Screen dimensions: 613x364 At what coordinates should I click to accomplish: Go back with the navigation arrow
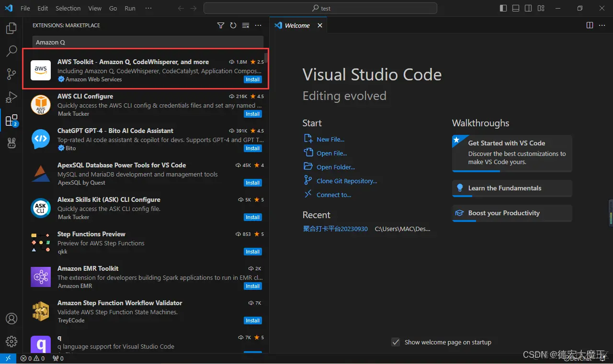point(181,8)
